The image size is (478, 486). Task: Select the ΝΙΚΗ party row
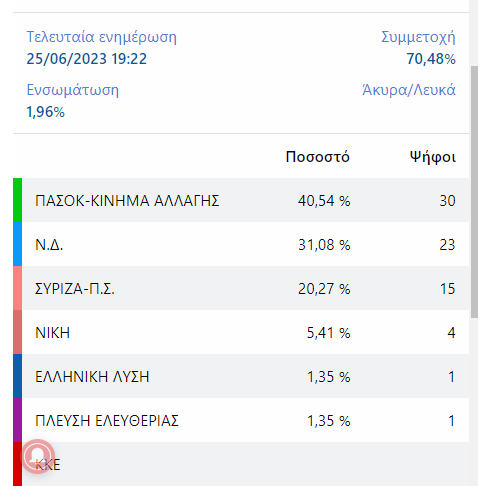(x=241, y=332)
